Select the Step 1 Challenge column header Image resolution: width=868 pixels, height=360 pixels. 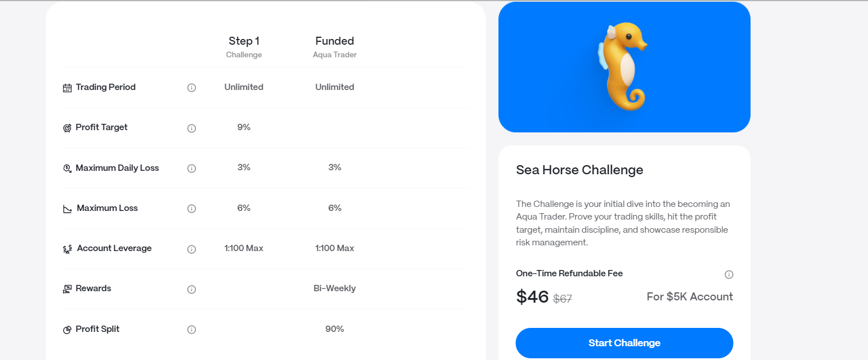[x=244, y=46]
